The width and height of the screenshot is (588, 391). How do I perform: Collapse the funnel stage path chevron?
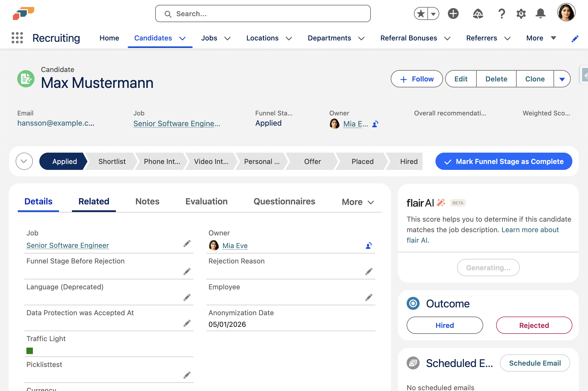point(24,161)
